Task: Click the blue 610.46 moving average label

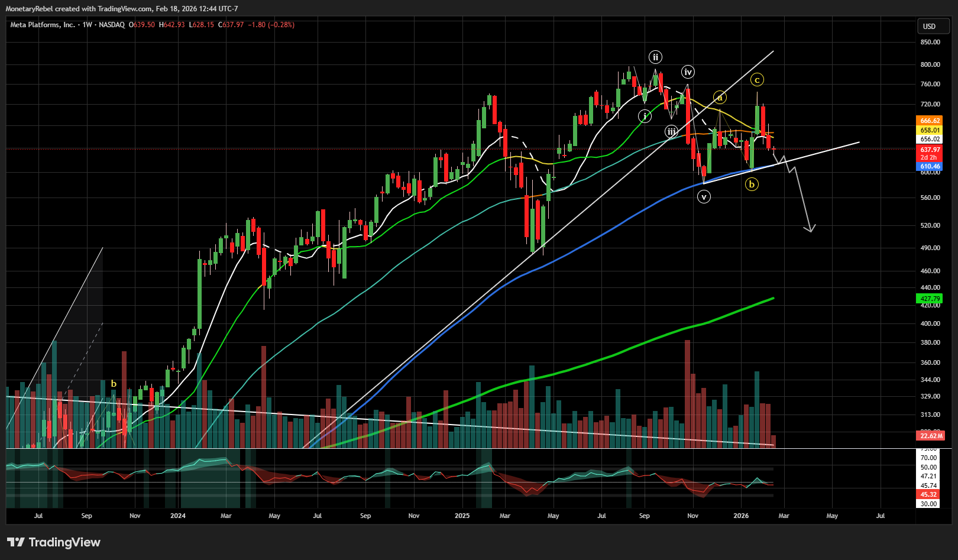Action: point(930,167)
